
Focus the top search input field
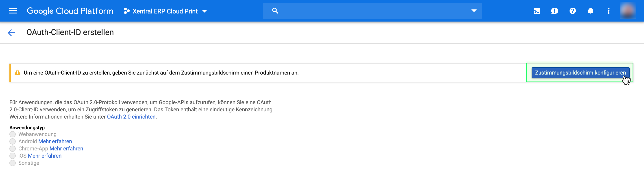(372, 11)
